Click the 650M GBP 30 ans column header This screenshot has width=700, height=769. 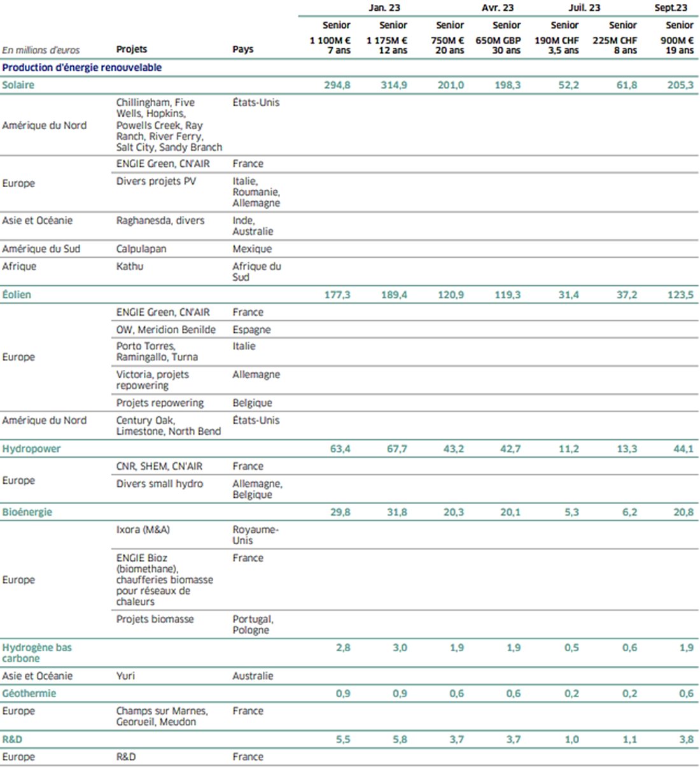pos(498,45)
